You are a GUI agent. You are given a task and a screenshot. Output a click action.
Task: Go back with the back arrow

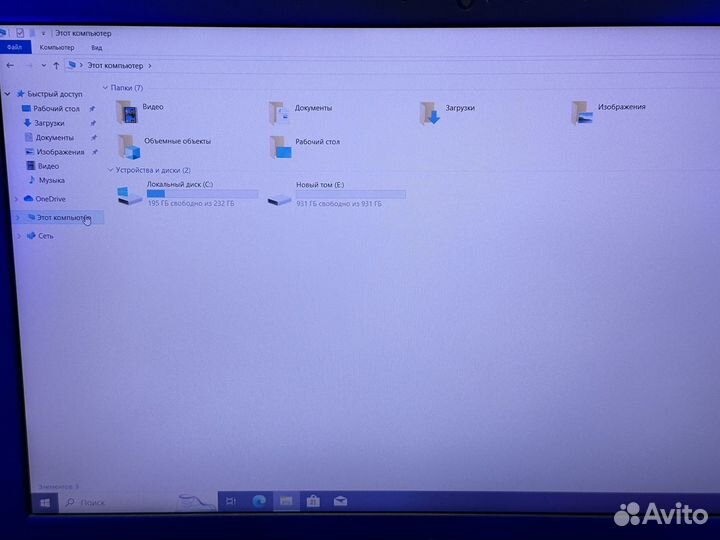10,66
